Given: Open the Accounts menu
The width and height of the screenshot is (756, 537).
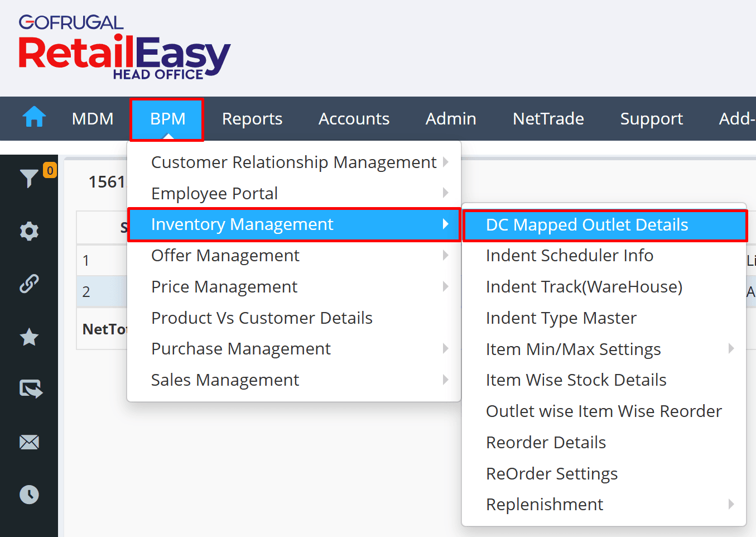Looking at the screenshot, I should click(354, 119).
